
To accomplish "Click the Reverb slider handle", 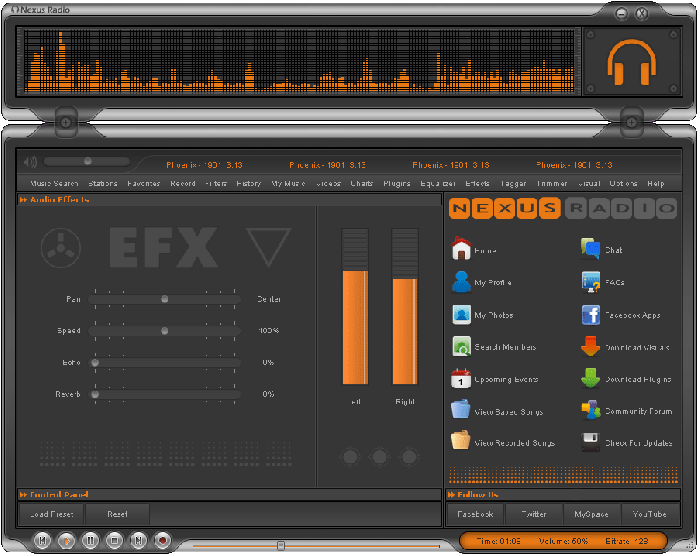I will [95, 394].
